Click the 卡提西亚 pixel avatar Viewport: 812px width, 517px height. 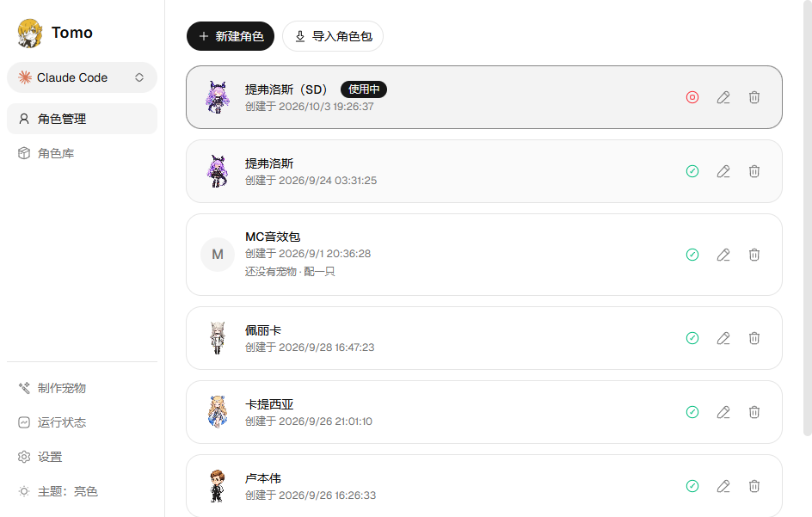coord(218,412)
